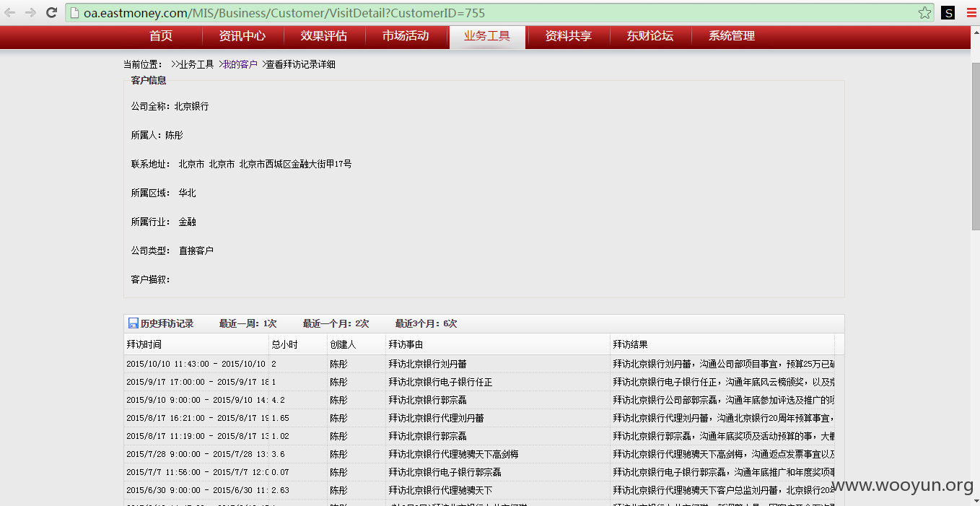980x506 pixels.
Task: Click the 公司类型 直接客户 field
Action: click(x=172, y=250)
